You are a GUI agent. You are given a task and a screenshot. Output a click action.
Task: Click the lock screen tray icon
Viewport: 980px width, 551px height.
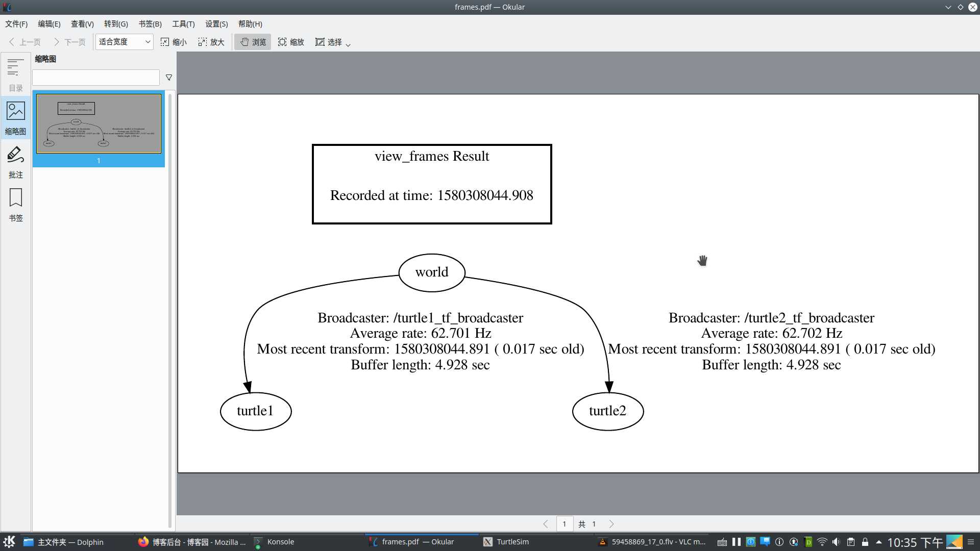click(865, 542)
